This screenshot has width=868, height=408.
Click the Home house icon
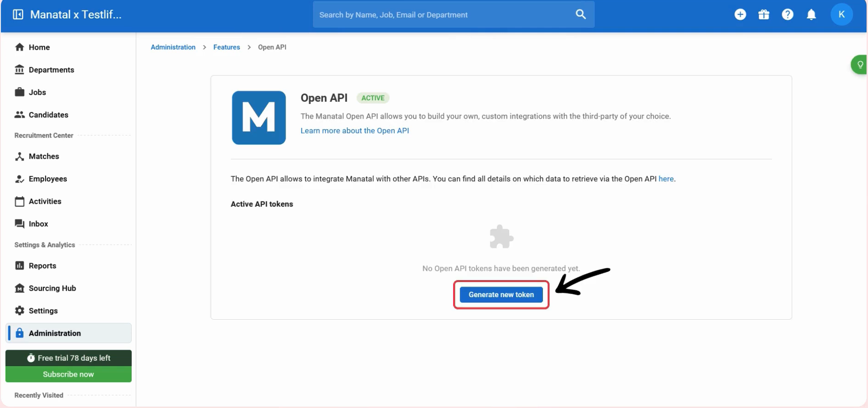pyautogui.click(x=19, y=47)
